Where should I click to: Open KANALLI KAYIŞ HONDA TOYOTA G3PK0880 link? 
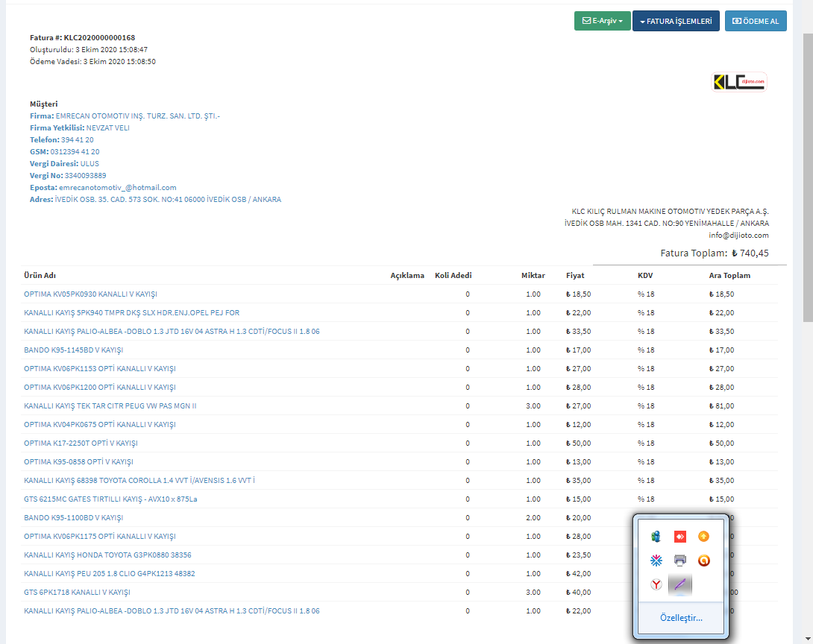107,555
